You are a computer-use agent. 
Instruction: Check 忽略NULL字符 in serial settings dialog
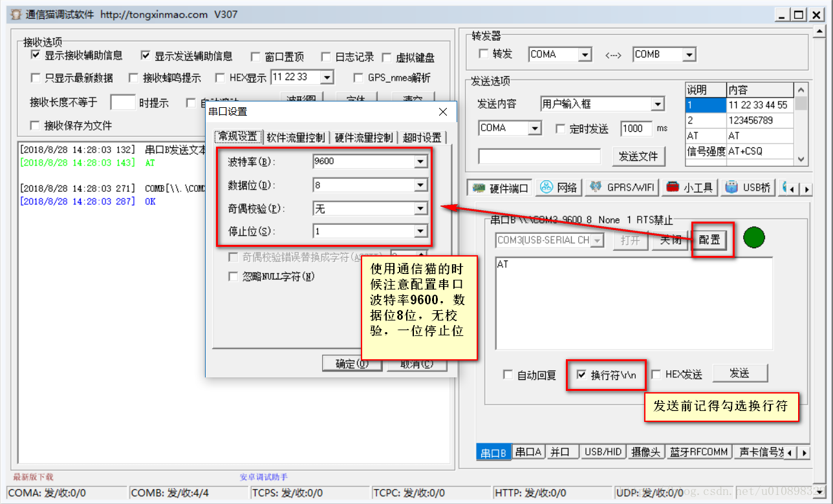pyautogui.click(x=234, y=277)
